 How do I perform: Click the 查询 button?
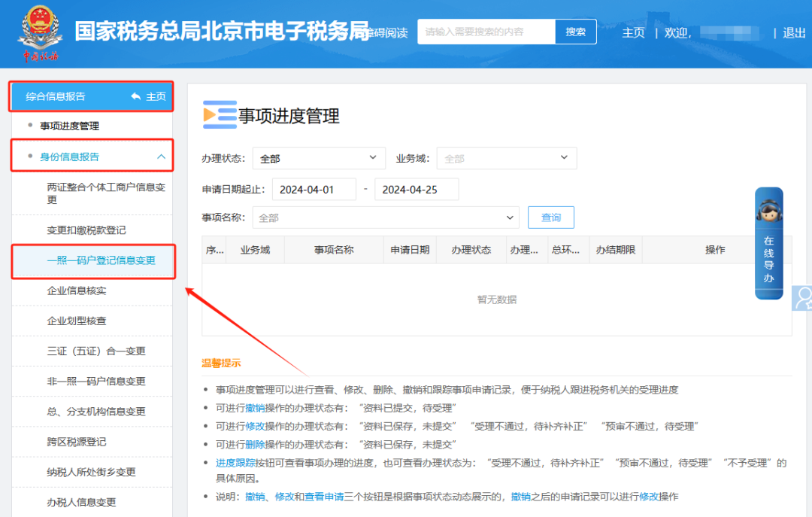click(x=550, y=217)
